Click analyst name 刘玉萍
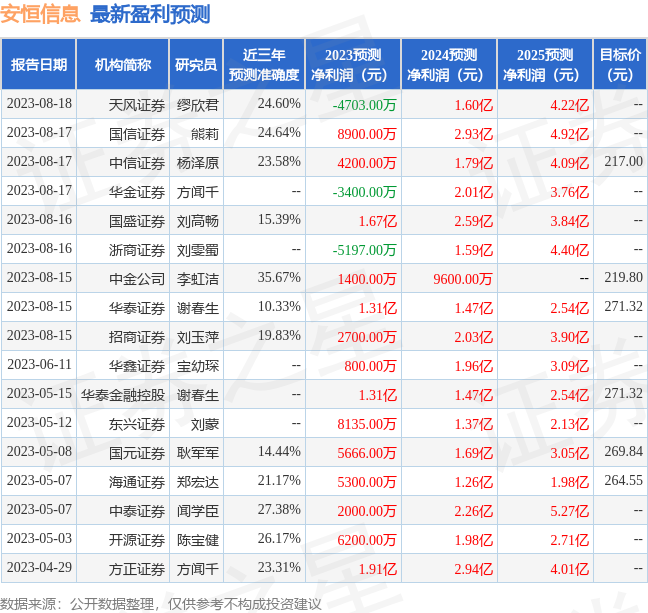This screenshot has height=613, width=648. click(198, 337)
